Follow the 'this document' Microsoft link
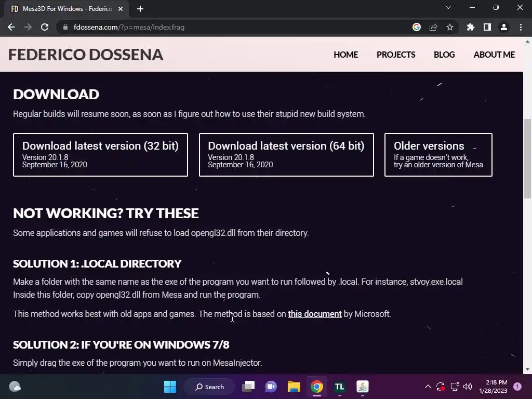This screenshot has width=532, height=399. 315,314
